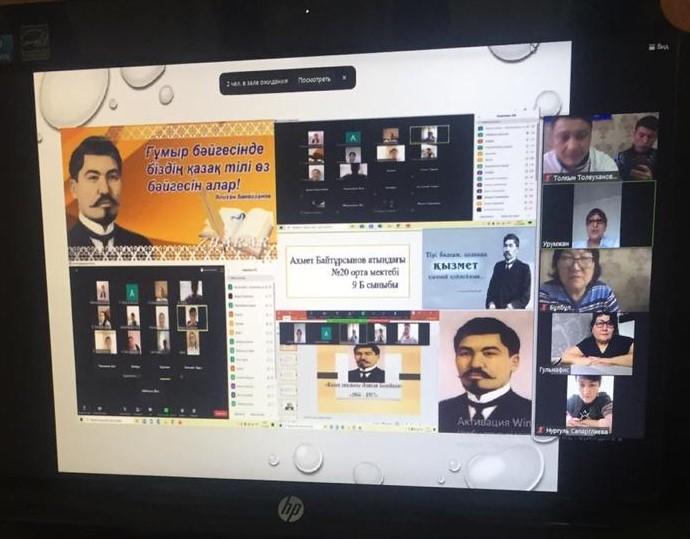Image resolution: width=690 pixels, height=539 pixels.
Task: Click the slide text "Ахмет Байтұрсынов атындағы №20 орта мектебі"
Action: pyautogui.click(x=346, y=266)
